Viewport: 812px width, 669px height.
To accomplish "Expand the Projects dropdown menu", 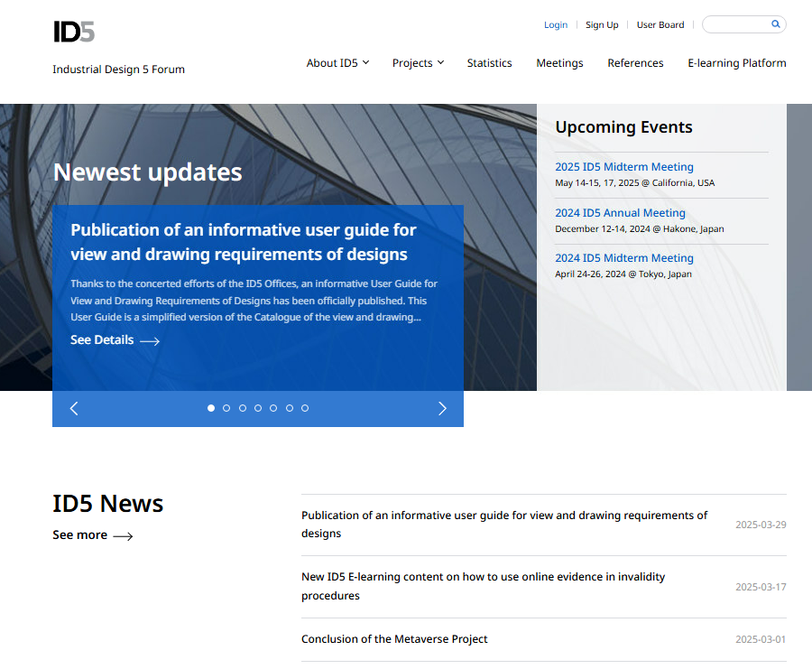I will click(418, 63).
